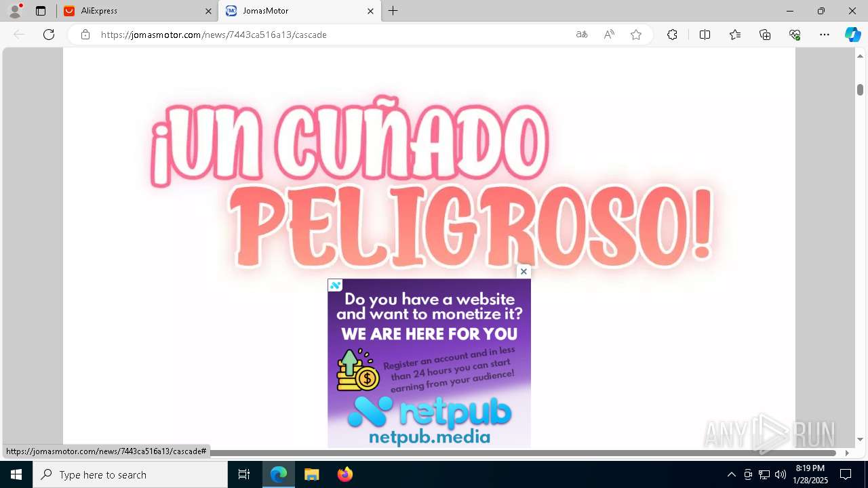Open the notification center
The image size is (868, 488).
click(846, 474)
